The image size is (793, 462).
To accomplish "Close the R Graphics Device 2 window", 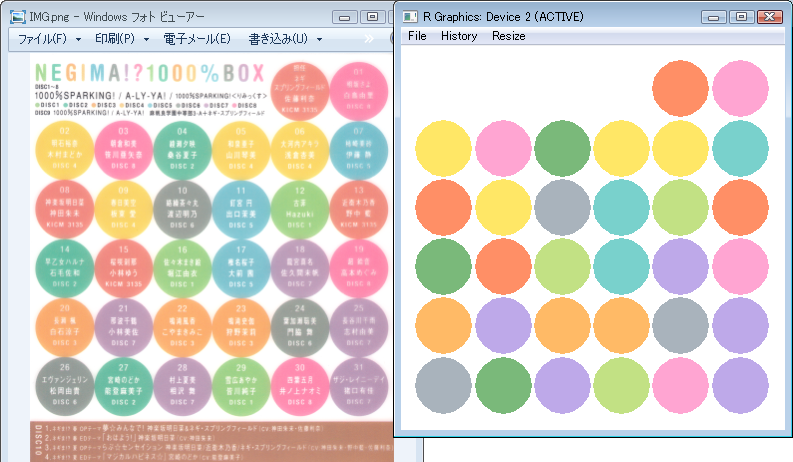I will pos(770,17).
